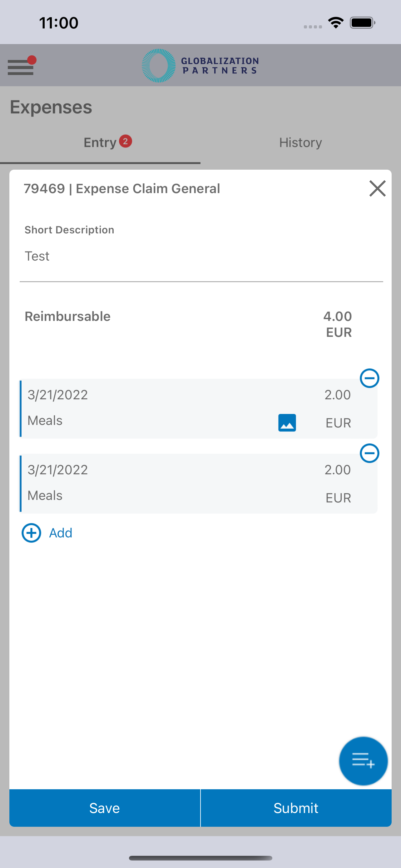Tap the battery status icon
The height and width of the screenshot is (868, 401).
point(362,23)
